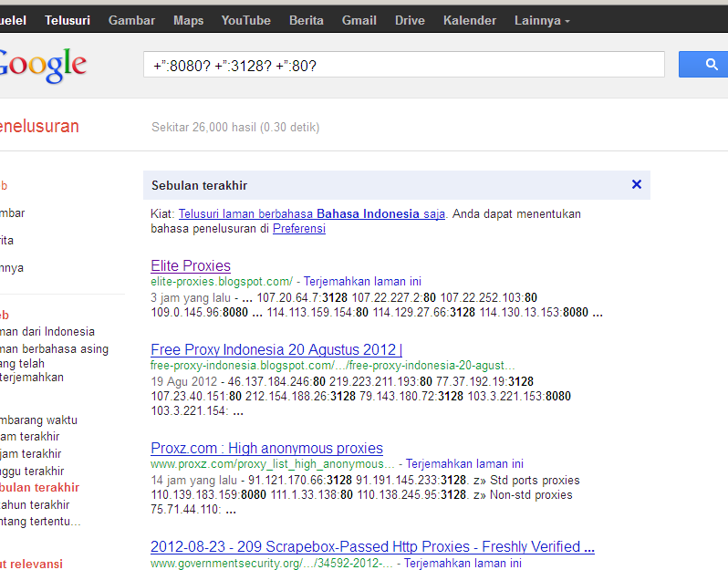Click the blue magnifier search button
This screenshot has height=570, width=728.
703,65
